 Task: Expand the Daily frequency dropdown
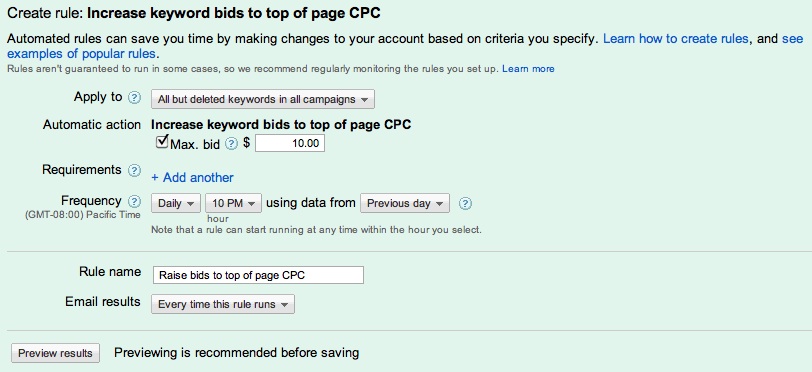(x=176, y=203)
